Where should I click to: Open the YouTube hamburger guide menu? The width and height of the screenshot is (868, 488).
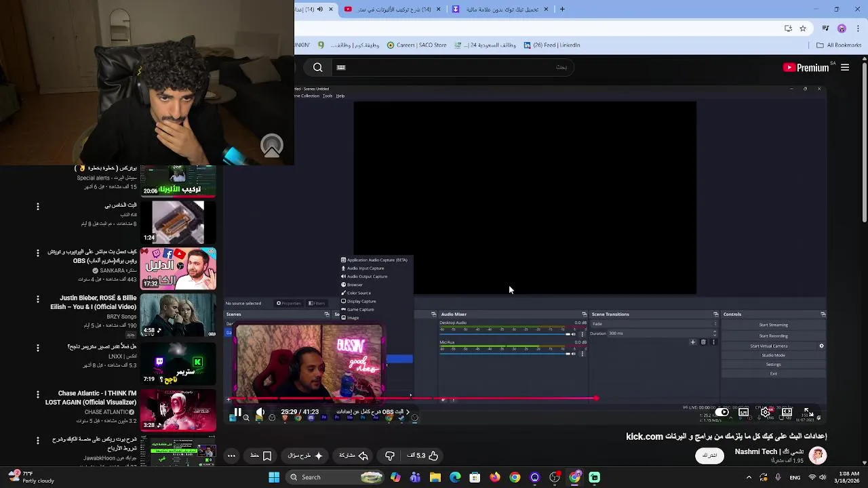click(x=845, y=67)
